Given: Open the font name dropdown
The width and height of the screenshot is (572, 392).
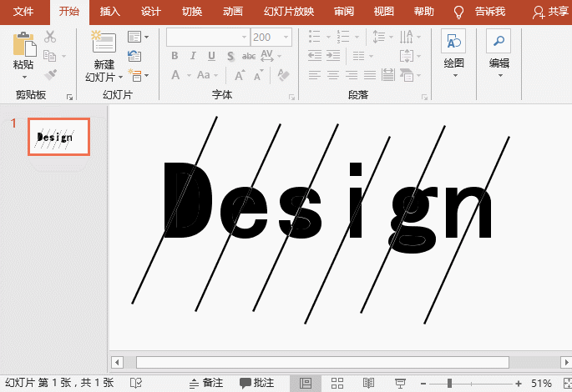Looking at the screenshot, I should (x=244, y=38).
